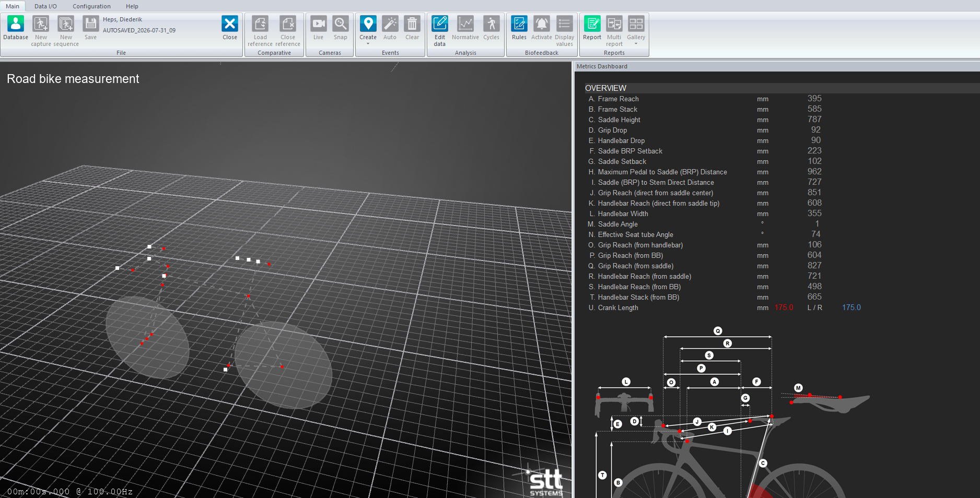Click the Save icon
The image size is (980, 498).
[90, 28]
